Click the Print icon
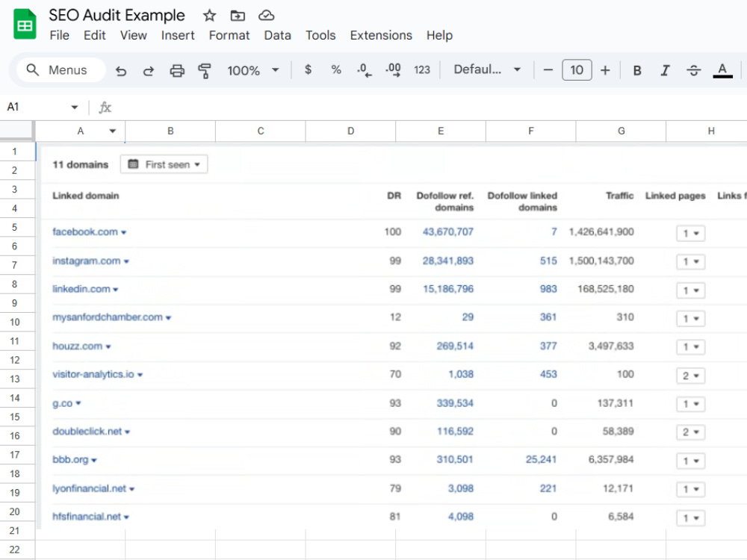Screen dimensions: 747x560 point(177,71)
